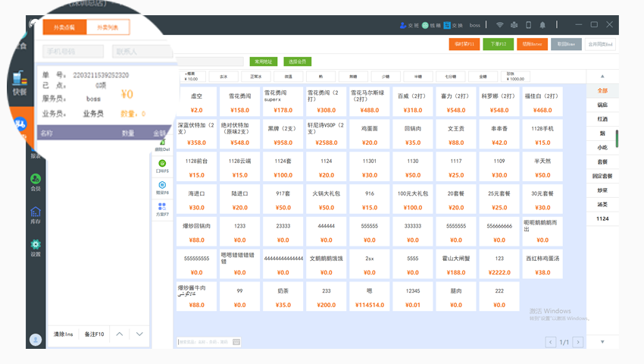Click the category list green scrollbar
The height and width of the screenshot is (364, 644).
617,139
